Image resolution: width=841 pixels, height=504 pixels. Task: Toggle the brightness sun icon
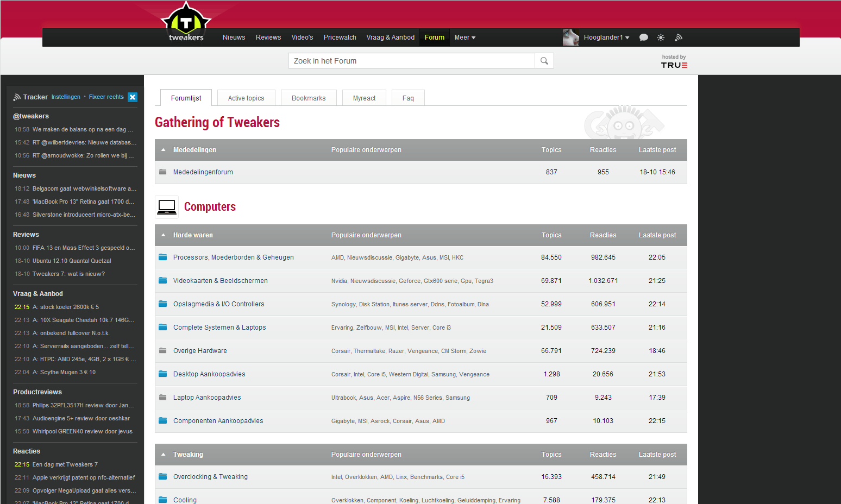coord(661,37)
